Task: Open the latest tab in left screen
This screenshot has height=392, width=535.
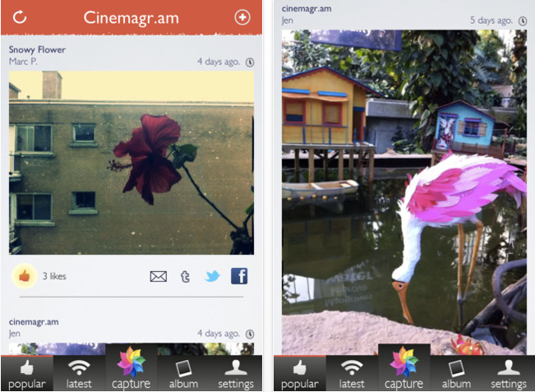Action: coord(79,373)
